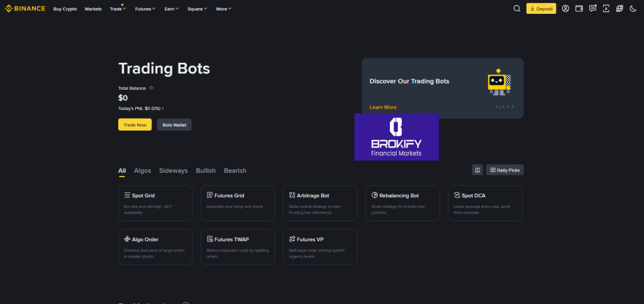Switch to the Bullish tab

click(206, 171)
